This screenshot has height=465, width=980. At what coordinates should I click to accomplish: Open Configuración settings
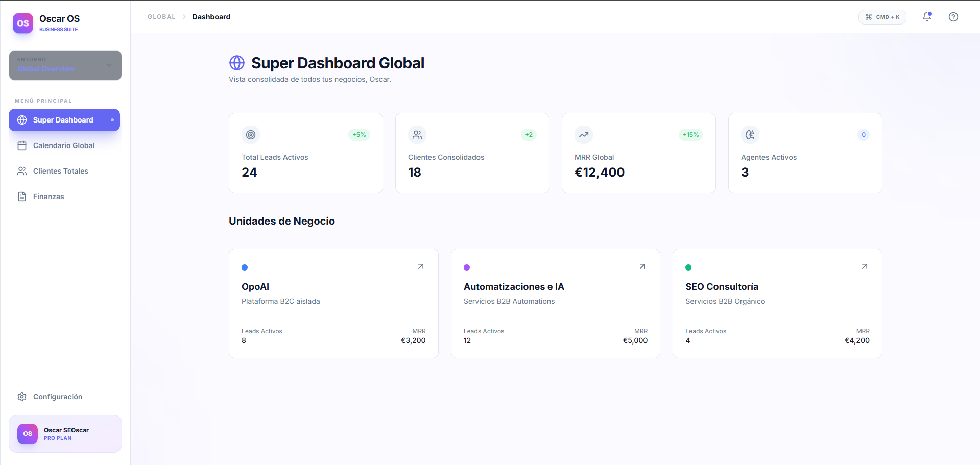click(x=57, y=397)
